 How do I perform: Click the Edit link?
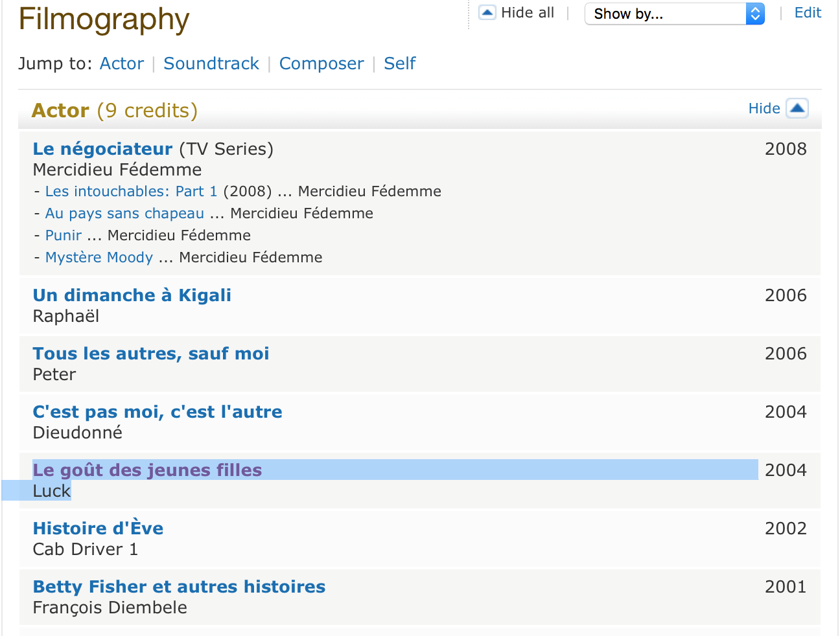808,13
